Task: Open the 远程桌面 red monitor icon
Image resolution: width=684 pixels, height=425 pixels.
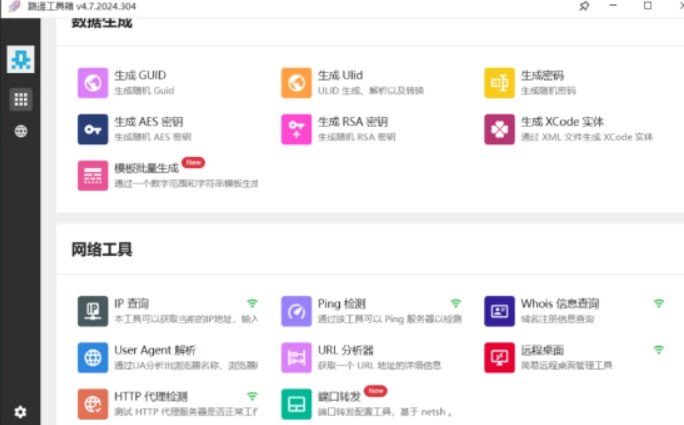Action: point(499,358)
